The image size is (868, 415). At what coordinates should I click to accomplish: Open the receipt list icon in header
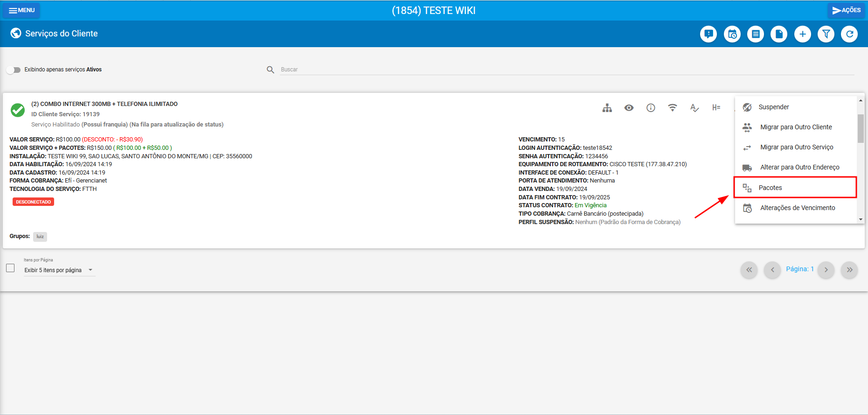point(756,34)
